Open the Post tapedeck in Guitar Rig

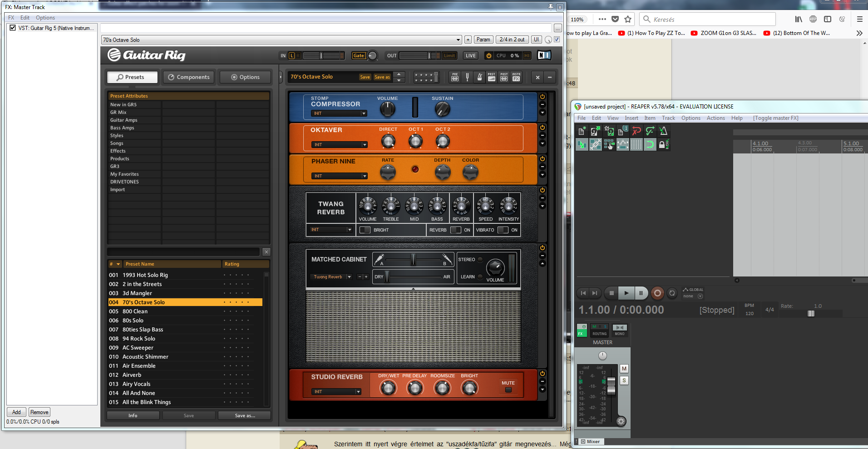click(x=504, y=77)
